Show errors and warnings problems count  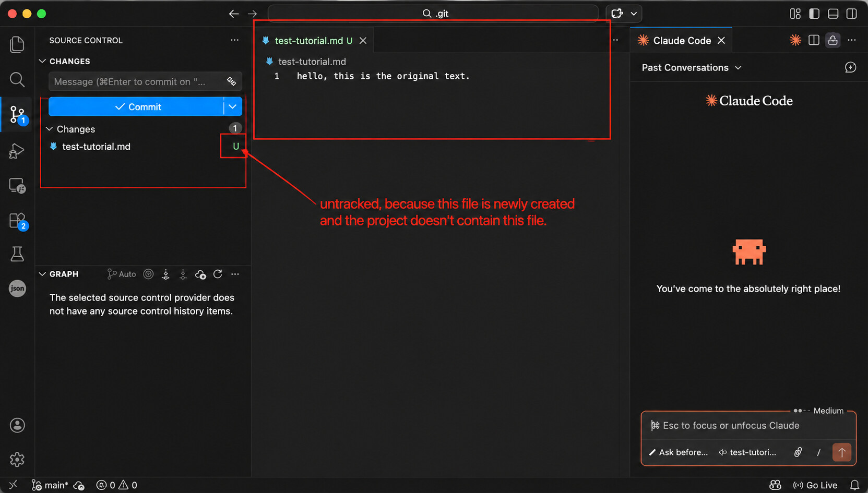[x=117, y=485]
